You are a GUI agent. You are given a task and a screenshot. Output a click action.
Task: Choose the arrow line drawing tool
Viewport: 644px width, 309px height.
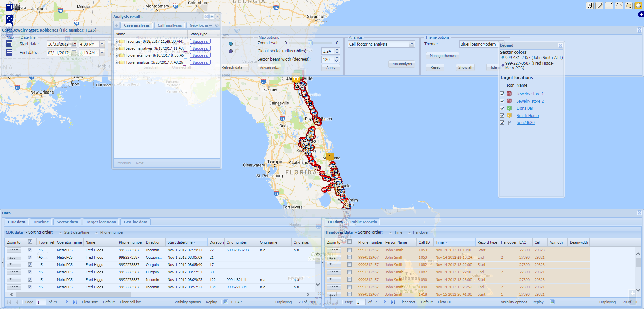tap(609, 6)
